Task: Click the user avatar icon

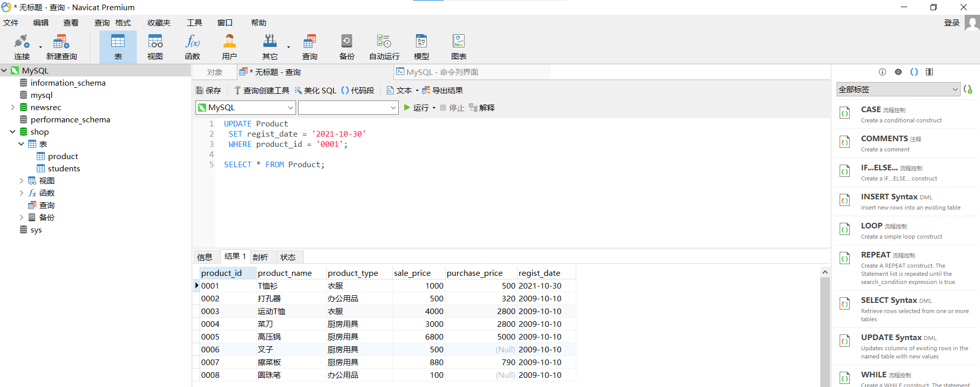Action: pos(972,23)
